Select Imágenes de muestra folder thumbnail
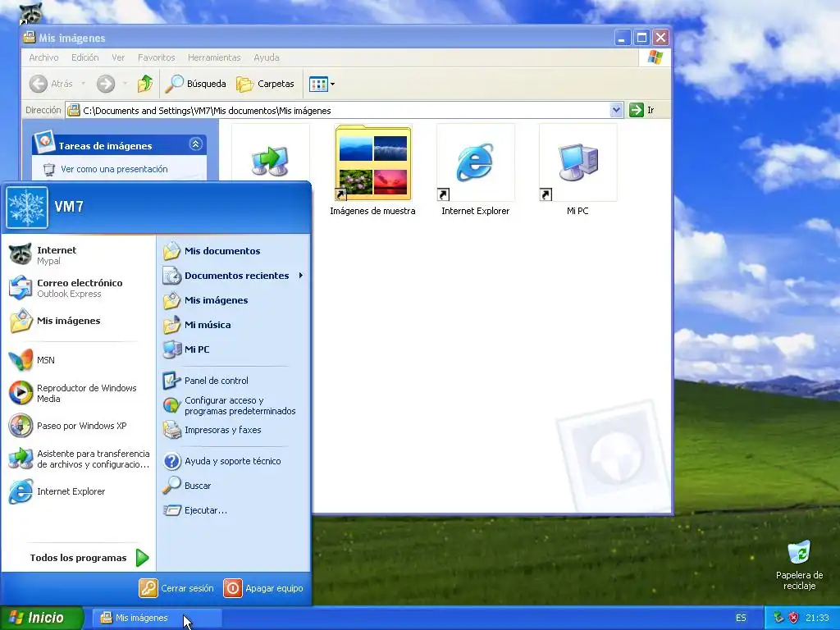 (373, 170)
